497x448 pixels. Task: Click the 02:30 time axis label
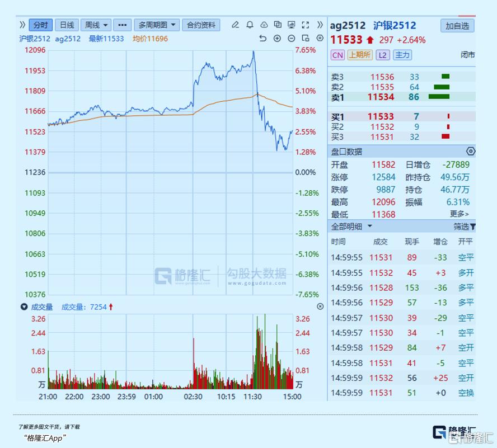click(x=193, y=397)
